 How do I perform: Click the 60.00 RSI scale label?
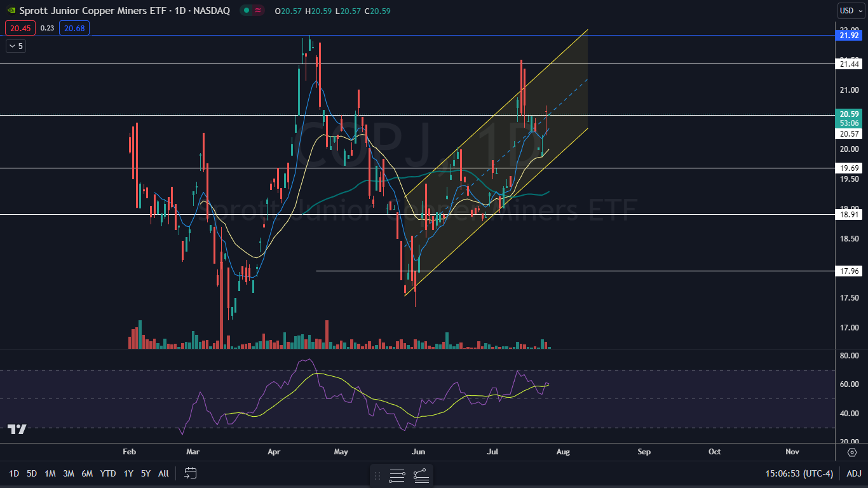(x=850, y=384)
